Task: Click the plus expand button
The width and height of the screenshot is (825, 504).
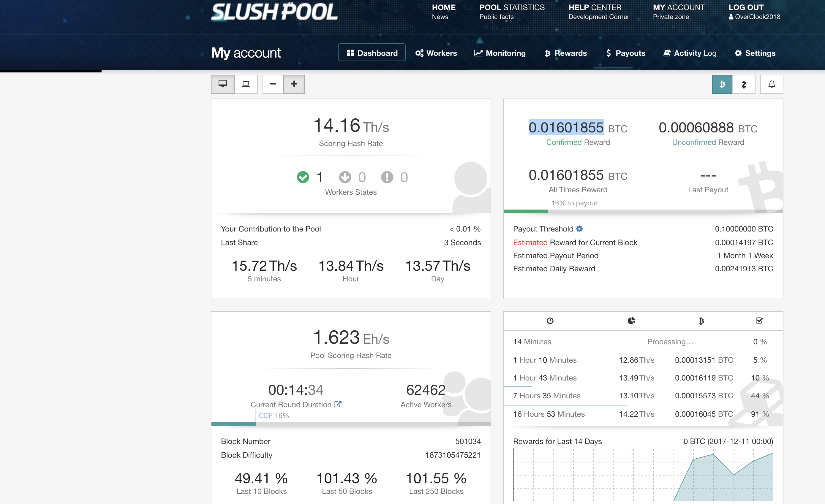Action: (294, 84)
